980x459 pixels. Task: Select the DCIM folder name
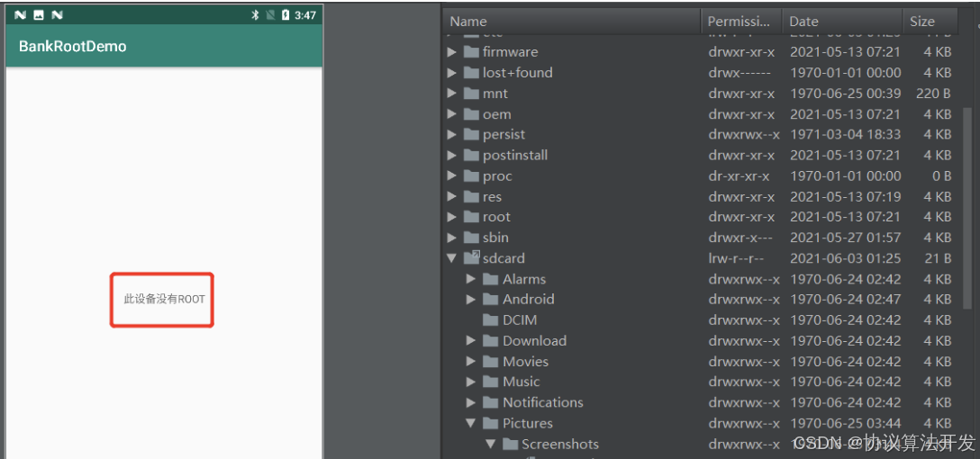(520, 319)
